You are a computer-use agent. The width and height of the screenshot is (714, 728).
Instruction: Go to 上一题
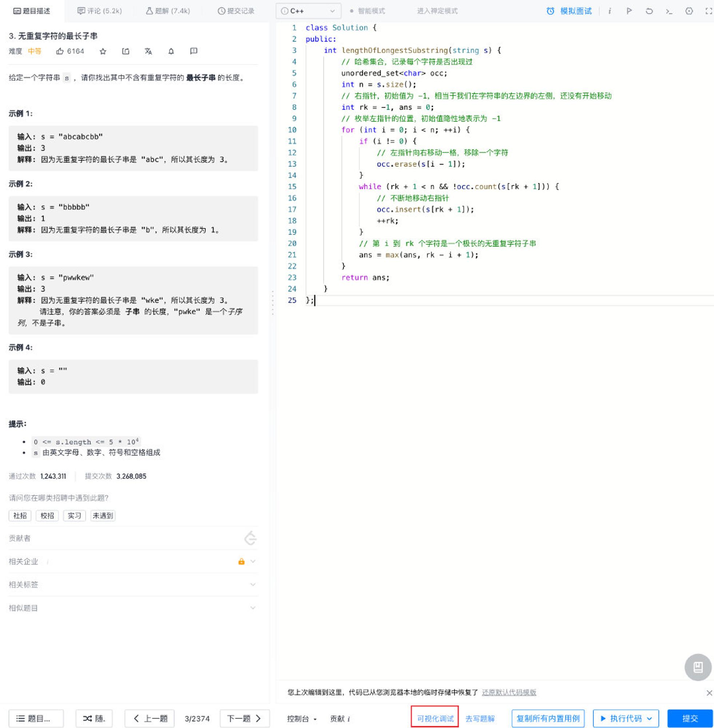pyautogui.click(x=149, y=718)
